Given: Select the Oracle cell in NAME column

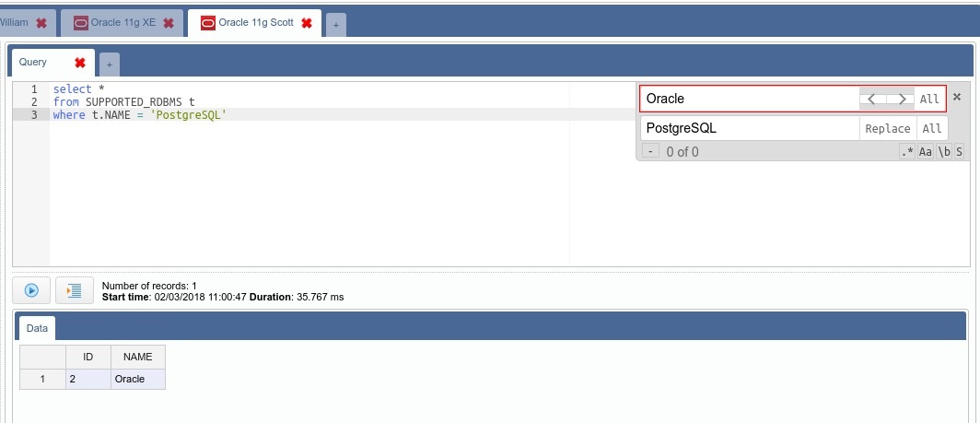Looking at the screenshot, I should (x=137, y=379).
